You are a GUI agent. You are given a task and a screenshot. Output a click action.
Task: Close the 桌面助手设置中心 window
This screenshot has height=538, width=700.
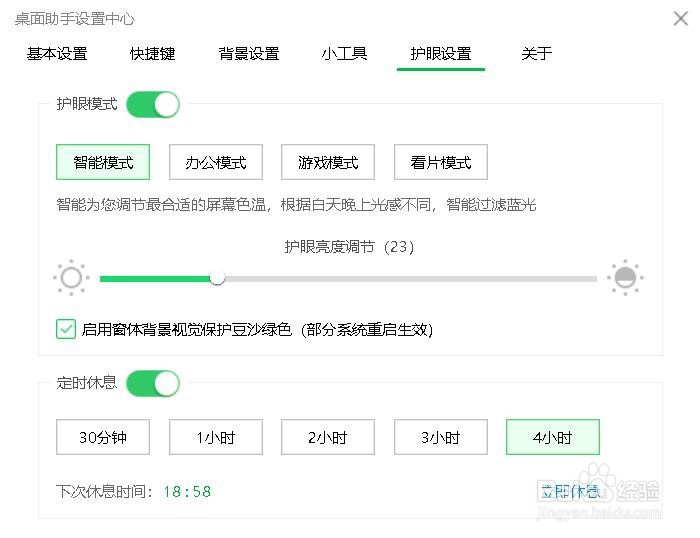tap(681, 19)
